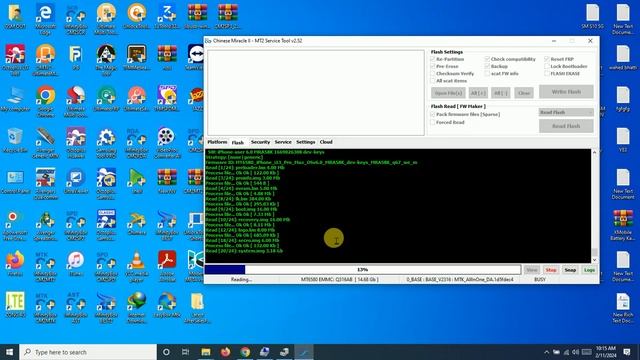The width and height of the screenshot is (640, 360).
Task: Toggle Pre-Erase checkbox
Action: pyautogui.click(x=433, y=66)
